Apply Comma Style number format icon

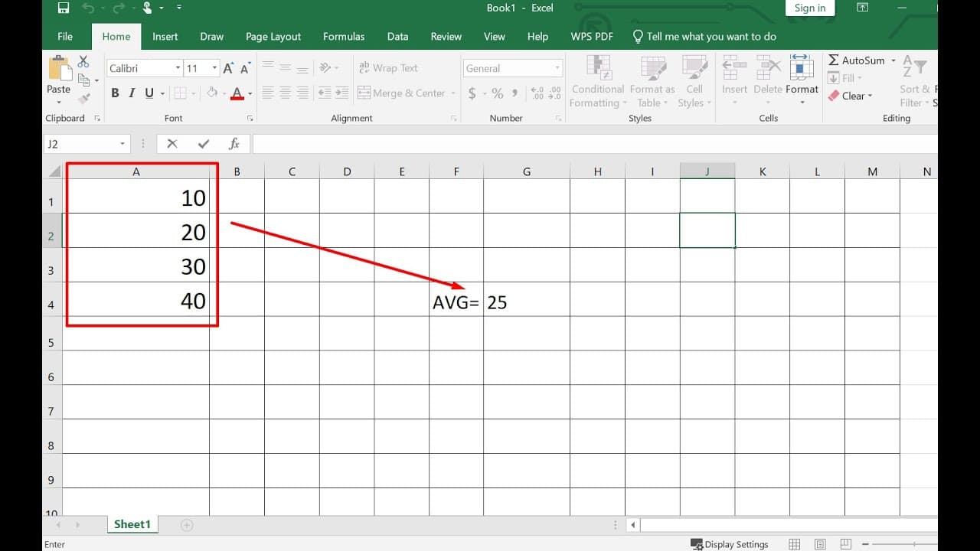515,93
